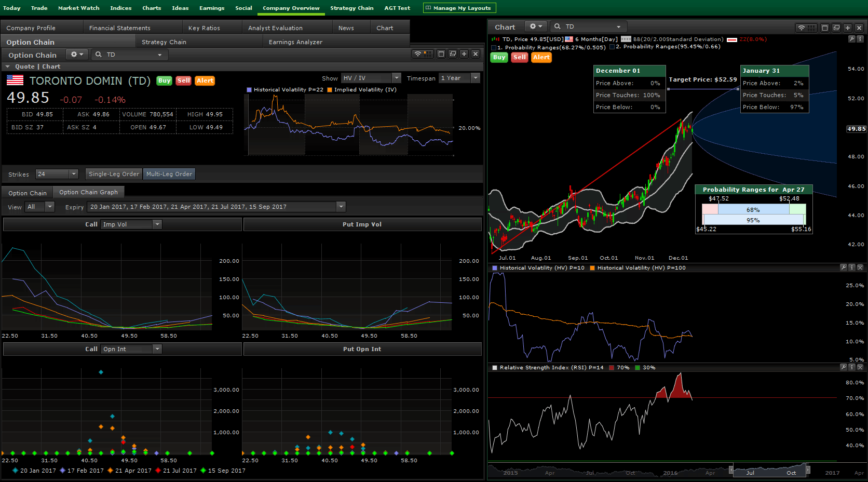Open the Trade menu

pos(39,8)
